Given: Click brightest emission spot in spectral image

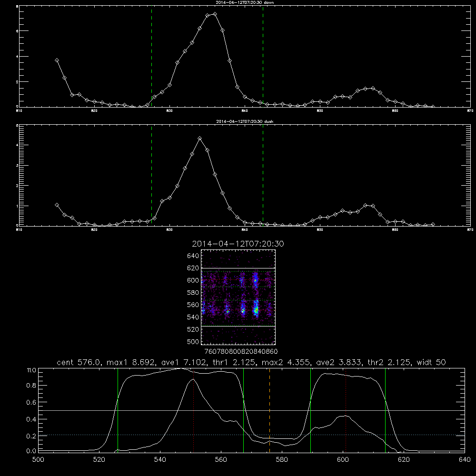Looking at the screenshot, I should coord(256,310).
